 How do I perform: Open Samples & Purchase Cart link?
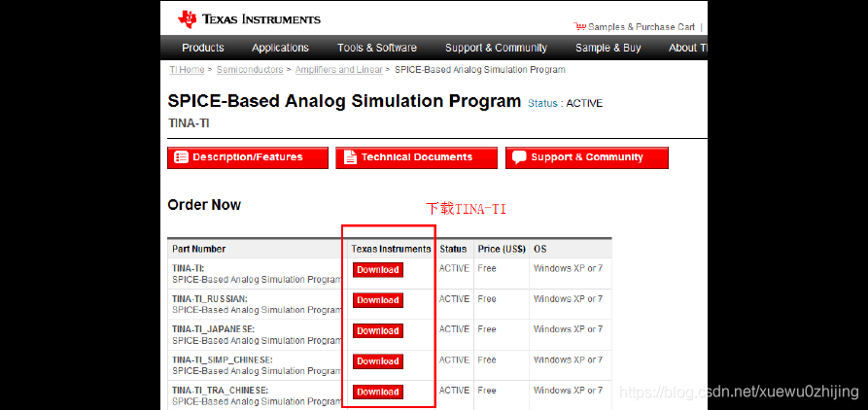[641, 27]
